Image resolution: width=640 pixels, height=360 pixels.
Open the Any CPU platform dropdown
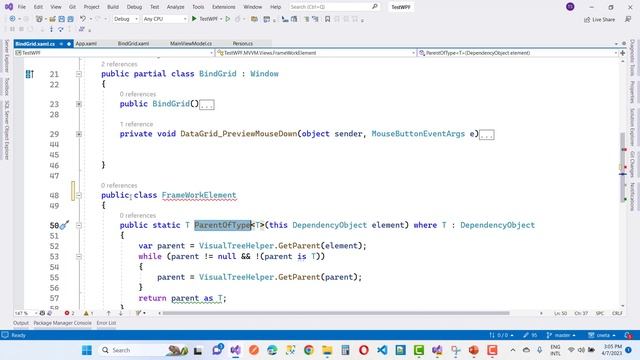click(165, 19)
